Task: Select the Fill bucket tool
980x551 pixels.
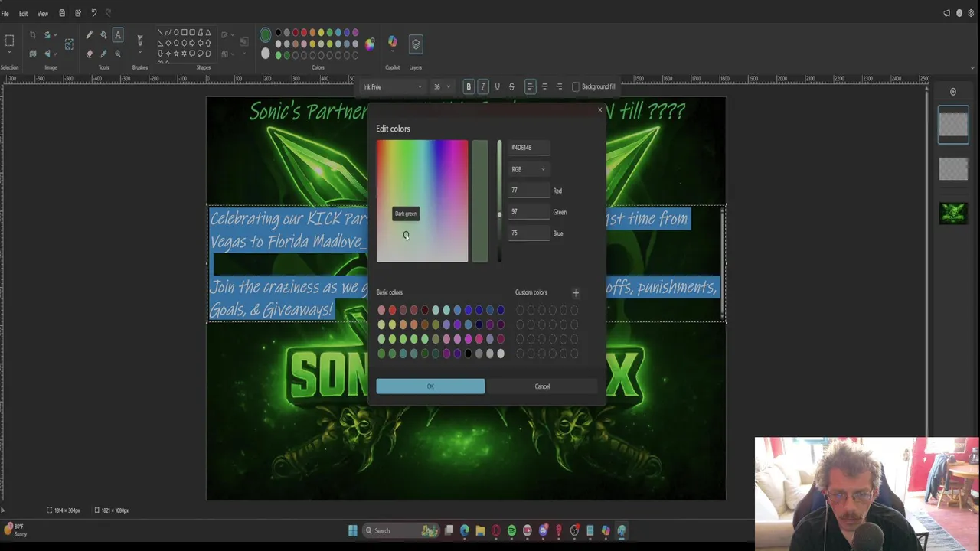Action: coord(103,35)
